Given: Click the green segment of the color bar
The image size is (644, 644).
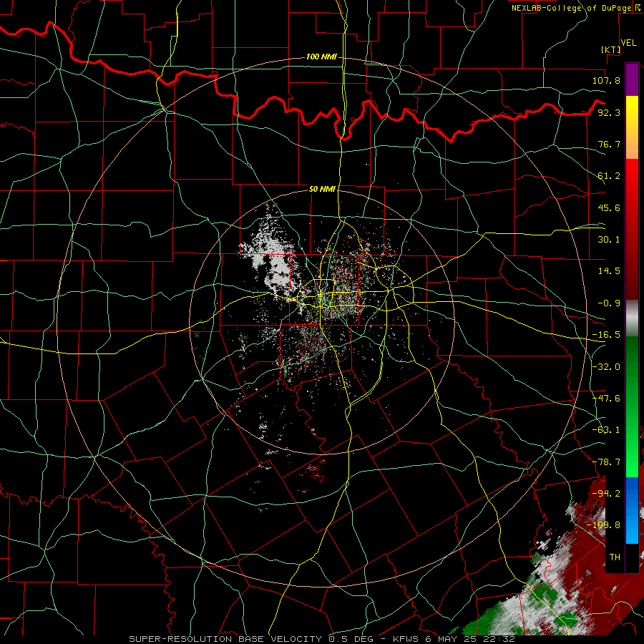Looking at the screenshot, I should [x=632, y=407].
